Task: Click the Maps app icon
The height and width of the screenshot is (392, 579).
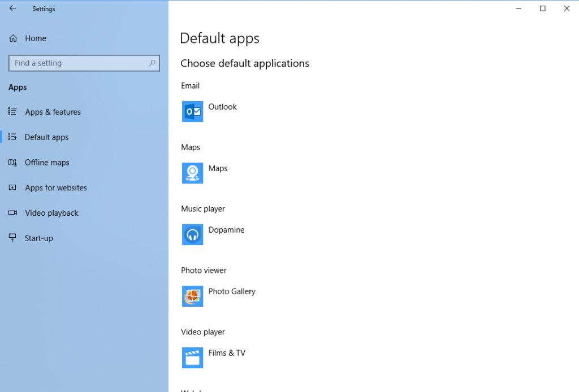Action: coord(192,173)
